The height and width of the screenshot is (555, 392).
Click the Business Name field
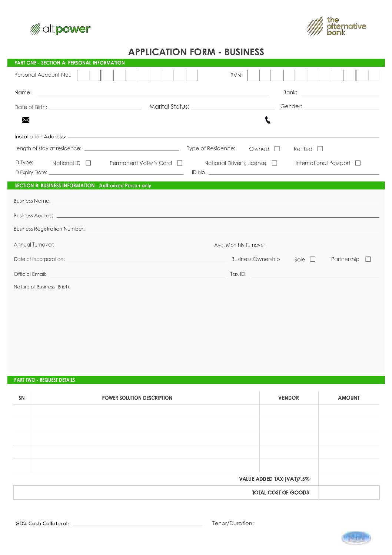pyautogui.click(x=216, y=201)
